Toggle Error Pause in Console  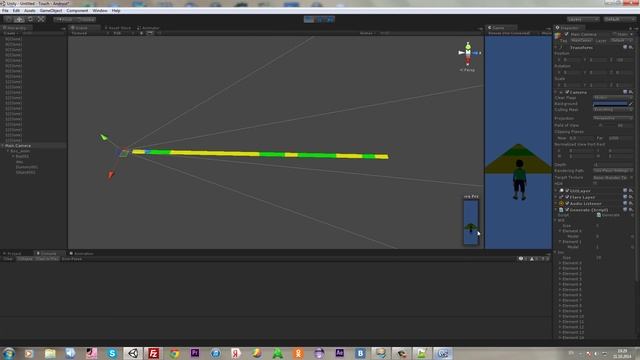coord(72,259)
